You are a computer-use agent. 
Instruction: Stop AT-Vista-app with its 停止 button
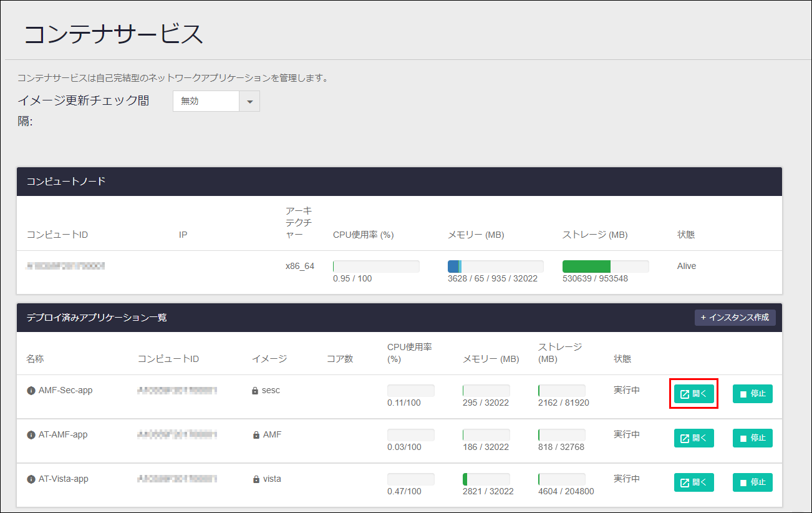point(752,482)
